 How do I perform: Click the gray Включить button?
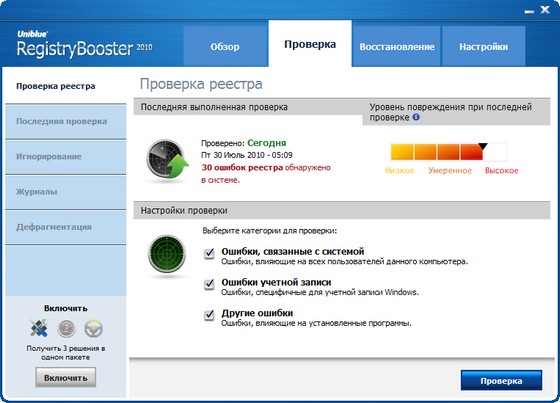point(66,378)
